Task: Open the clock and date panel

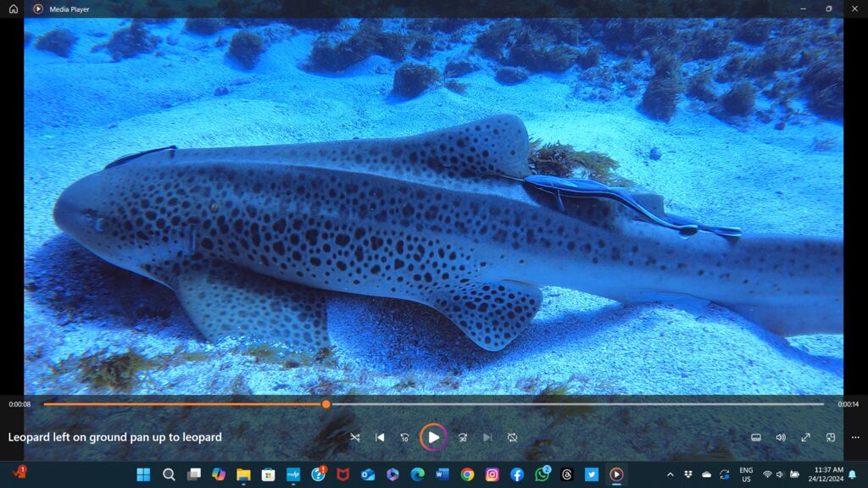Action: [827, 474]
